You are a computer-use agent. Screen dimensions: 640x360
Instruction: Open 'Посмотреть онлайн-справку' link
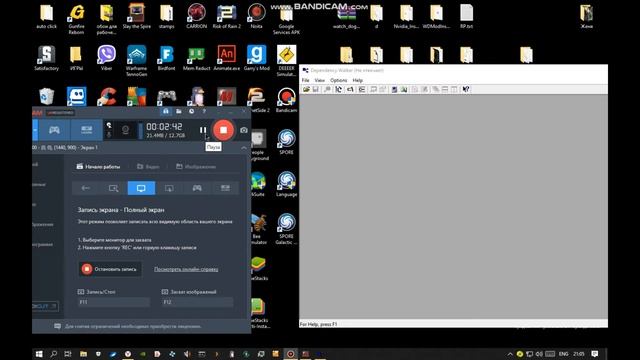186,269
